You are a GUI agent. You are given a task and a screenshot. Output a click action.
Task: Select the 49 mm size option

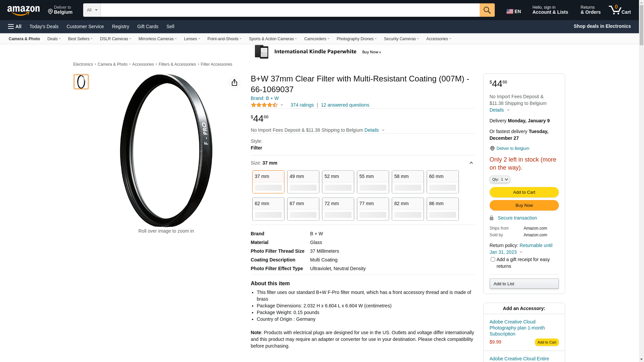coord(303,182)
